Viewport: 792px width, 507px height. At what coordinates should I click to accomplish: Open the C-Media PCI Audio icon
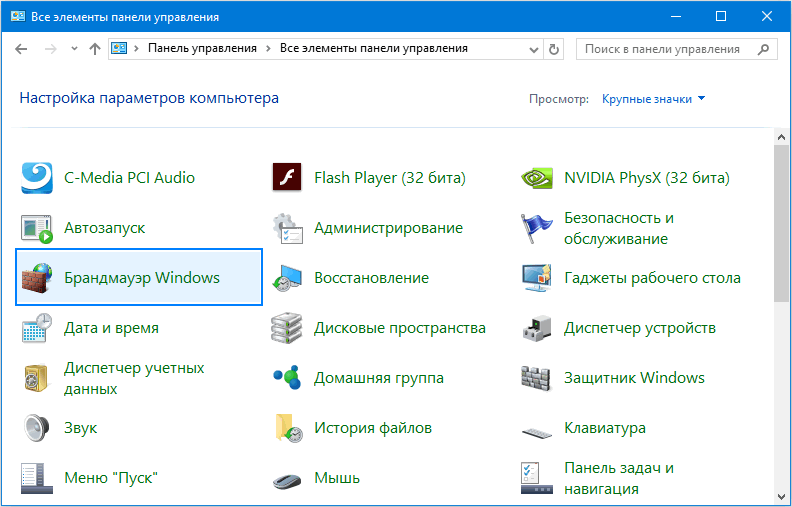38,178
